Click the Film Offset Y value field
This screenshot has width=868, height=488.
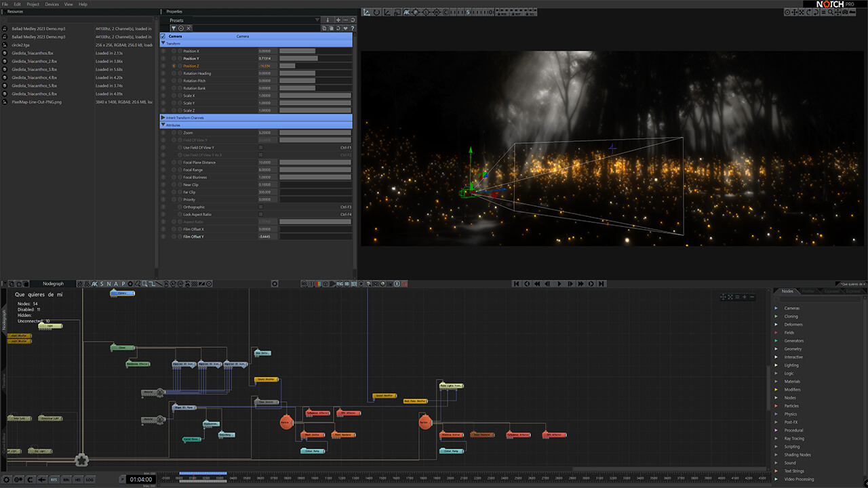[x=267, y=237]
